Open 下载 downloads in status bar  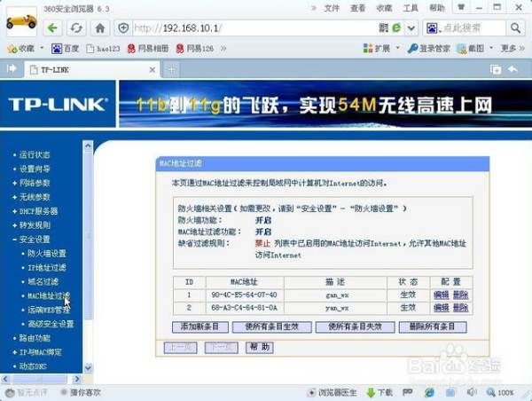point(379,393)
